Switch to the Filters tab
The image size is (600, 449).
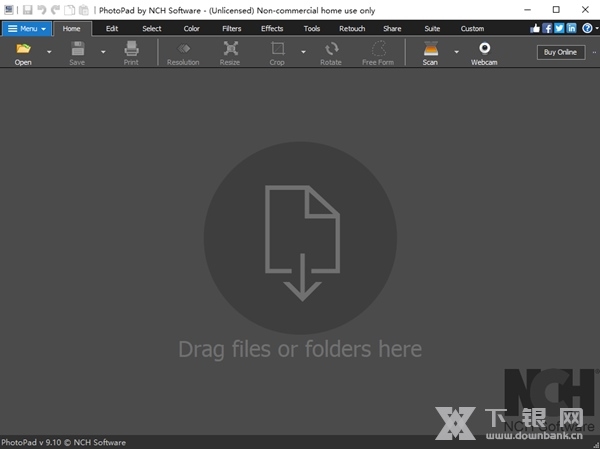click(x=232, y=29)
